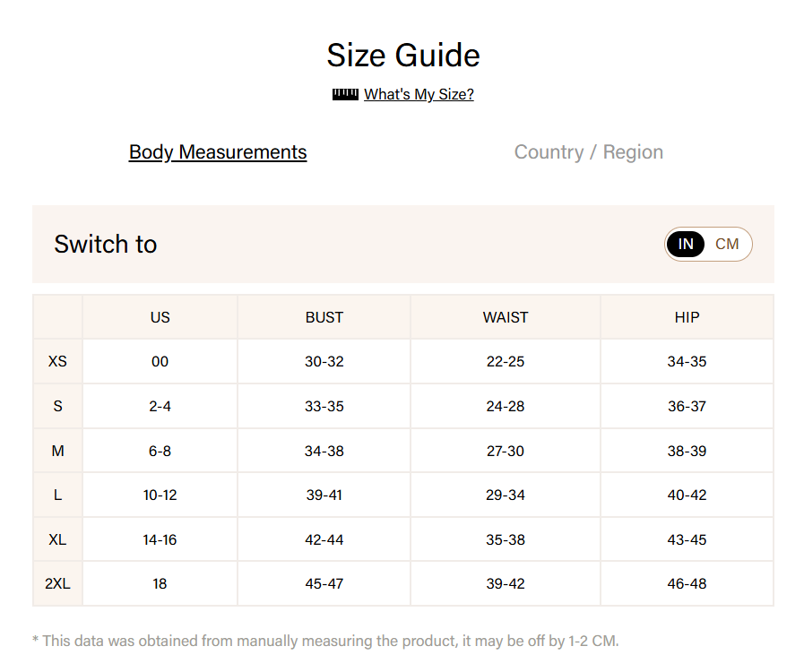The width and height of the screenshot is (804, 672).
Task: Click the WAIST column header
Action: click(506, 317)
